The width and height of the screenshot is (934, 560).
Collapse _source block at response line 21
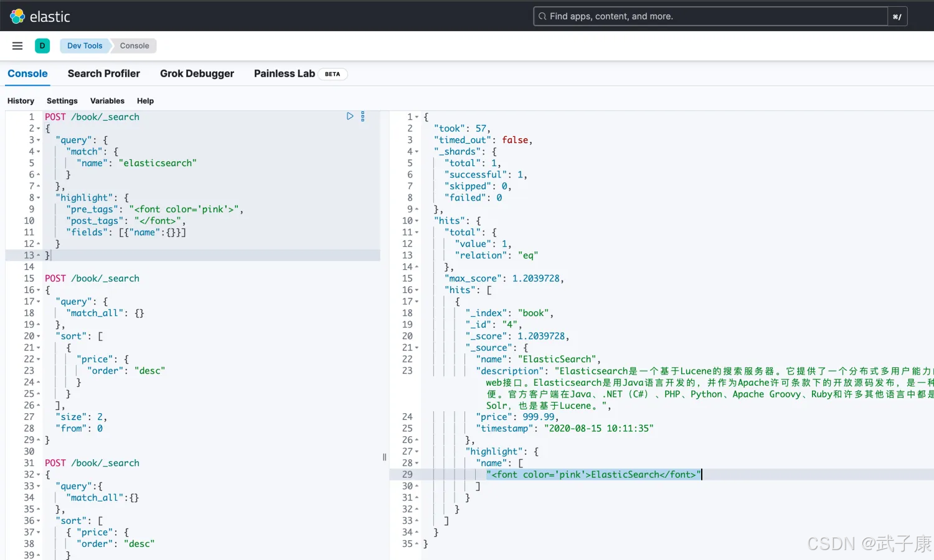point(417,348)
